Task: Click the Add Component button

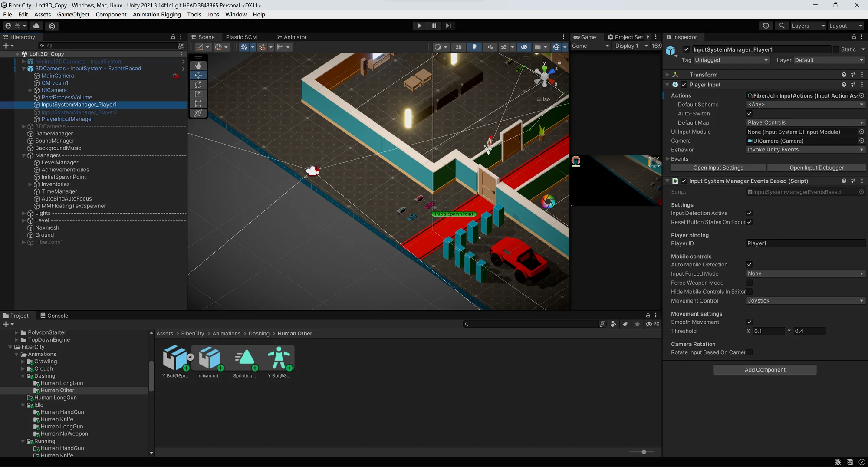Action: point(765,370)
